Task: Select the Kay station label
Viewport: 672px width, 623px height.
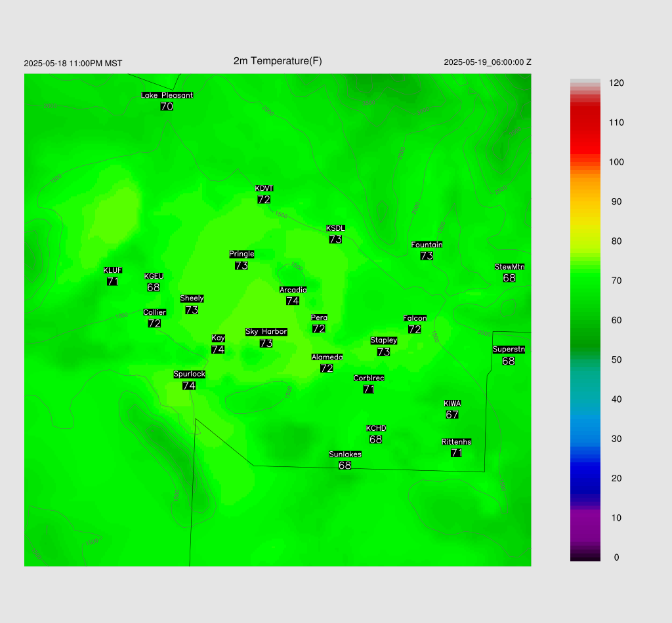Action: pyautogui.click(x=218, y=338)
